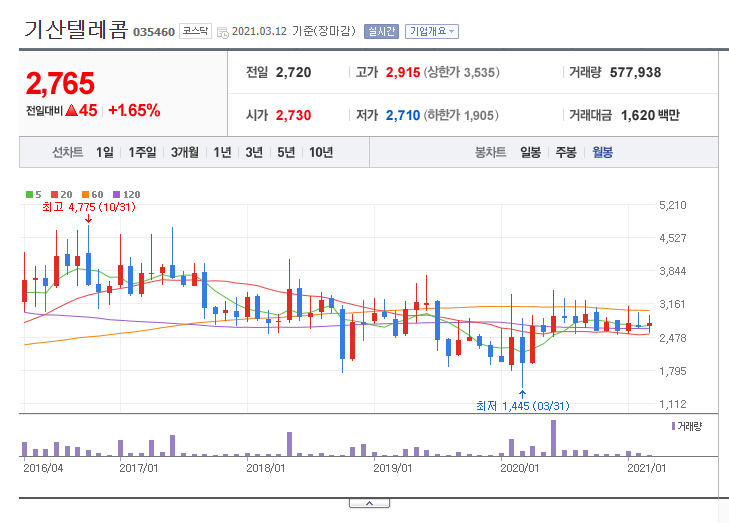The height and width of the screenshot is (523, 729).
Task: Click the 거래대금 value 1,620 백만
Action: [650, 115]
